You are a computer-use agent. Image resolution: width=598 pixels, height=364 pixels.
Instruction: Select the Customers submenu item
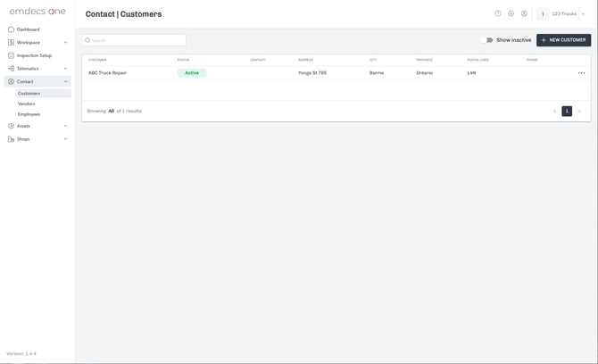tap(43, 94)
